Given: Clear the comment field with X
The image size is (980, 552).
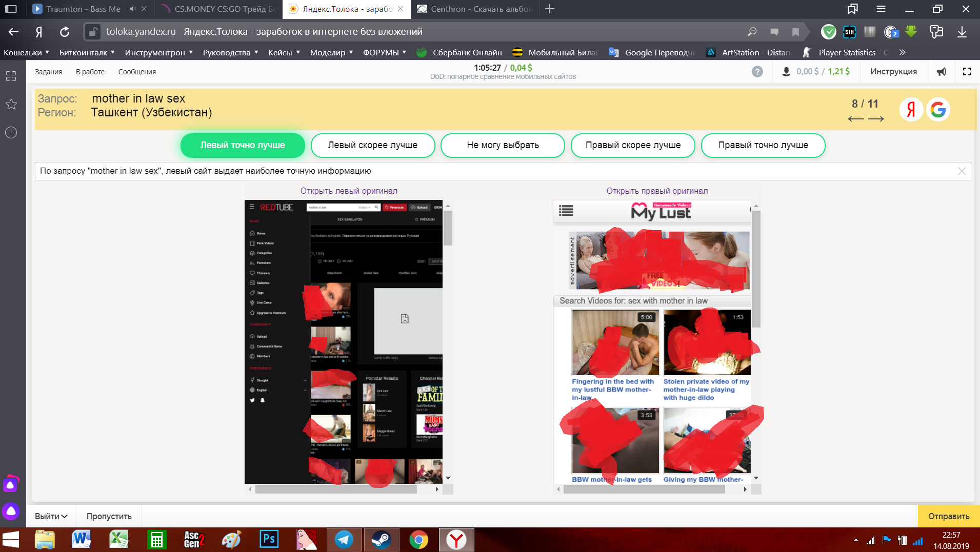Looking at the screenshot, I should point(962,171).
